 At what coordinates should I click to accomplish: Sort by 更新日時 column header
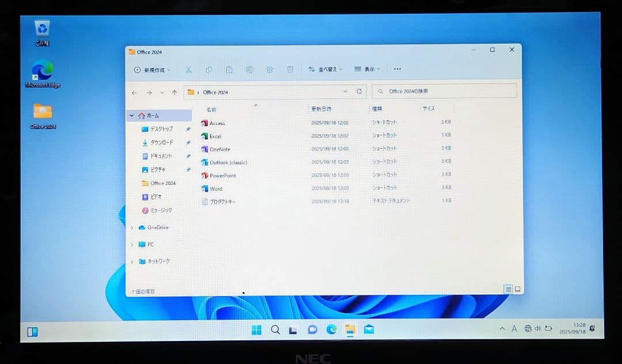[321, 109]
